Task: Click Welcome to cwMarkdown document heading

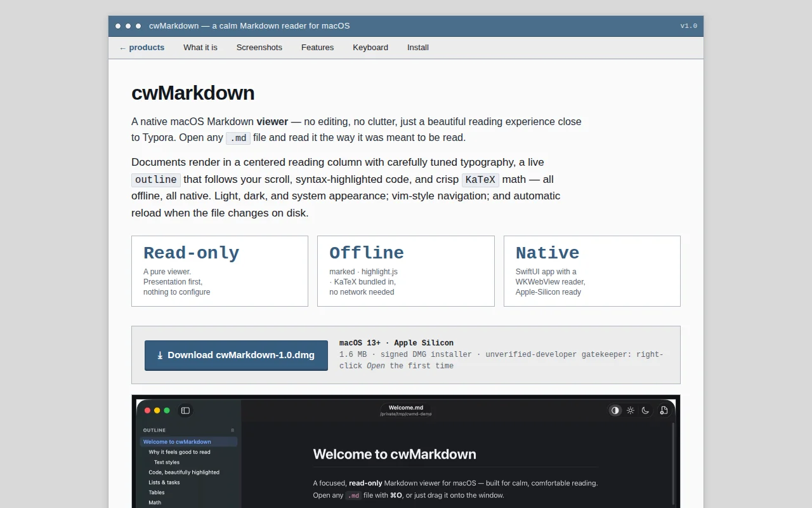Action: [x=395, y=454]
